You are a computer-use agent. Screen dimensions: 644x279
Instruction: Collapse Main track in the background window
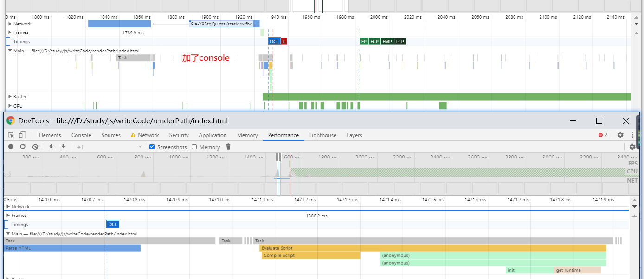tap(10, 51)
